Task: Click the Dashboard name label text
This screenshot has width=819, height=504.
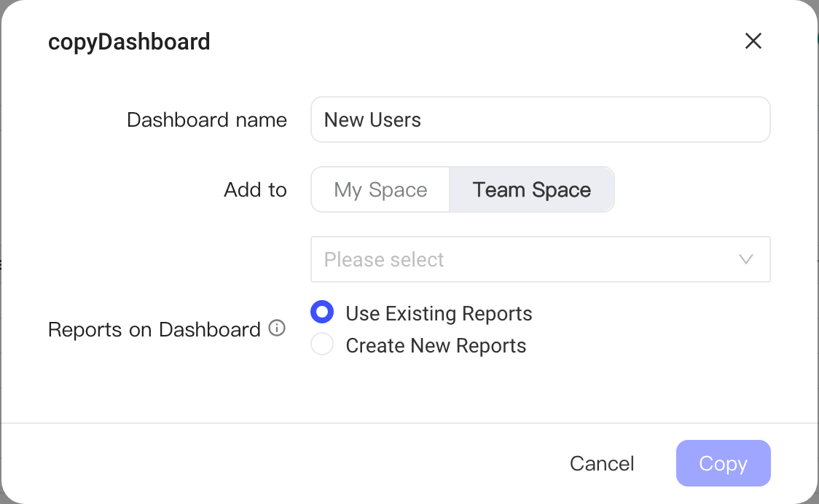Action: pyautogui.click(x=207, y=119)
